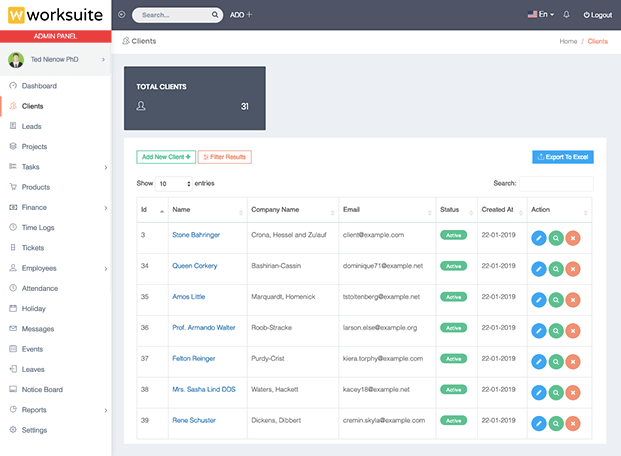Click the view icon for Prof. Armando Walter
This screenshot has height=456, width=621.
(556, 331)
